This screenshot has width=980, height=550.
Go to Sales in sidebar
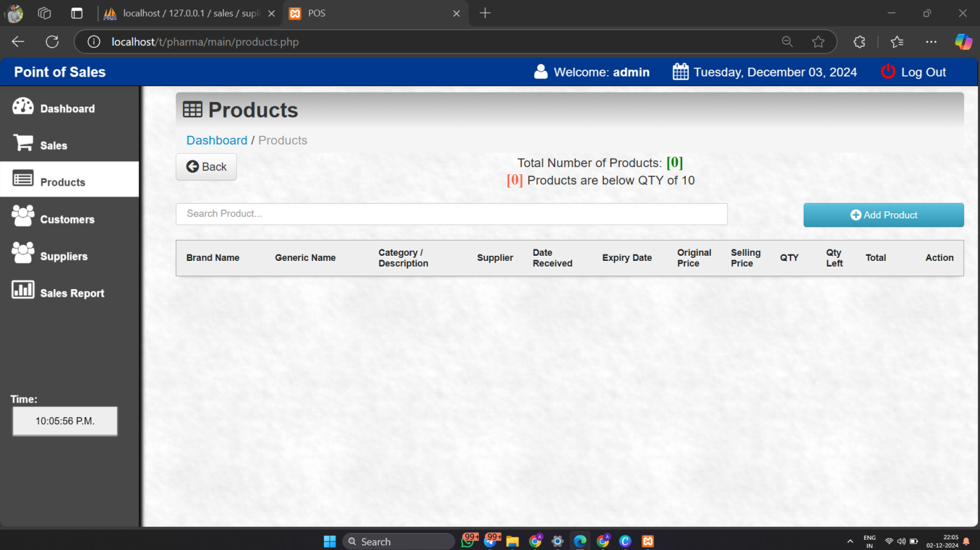coord(54,145)
